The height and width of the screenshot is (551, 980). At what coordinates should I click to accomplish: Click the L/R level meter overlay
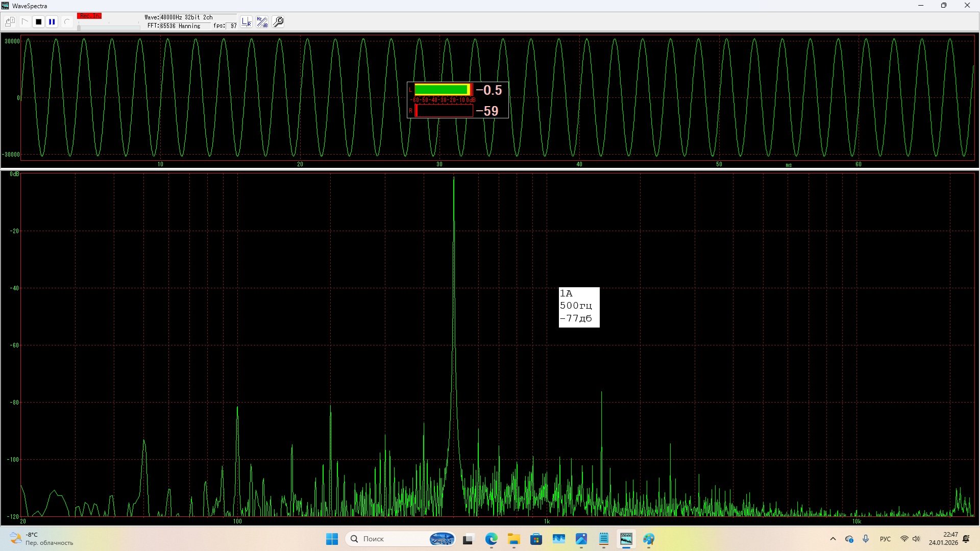457,100
